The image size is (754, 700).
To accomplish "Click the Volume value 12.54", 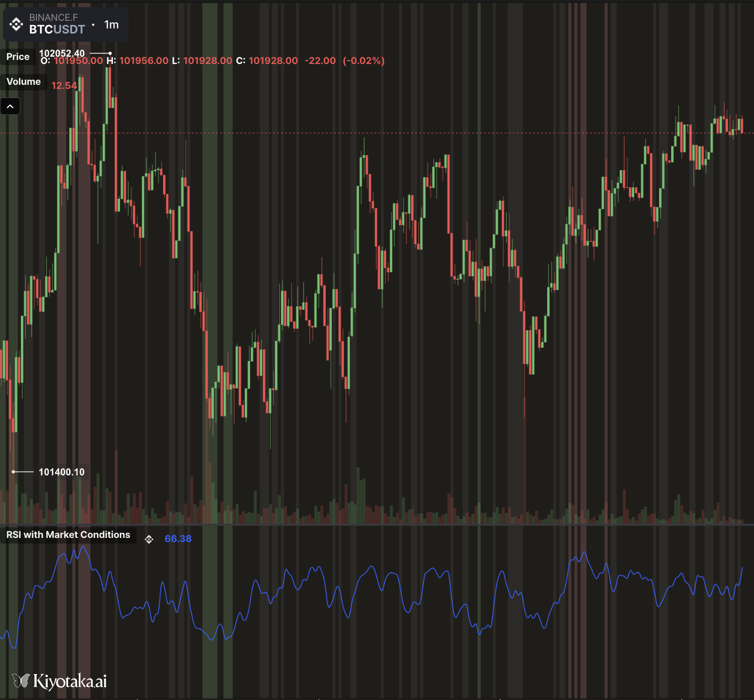I will click(x=64, y=86).
